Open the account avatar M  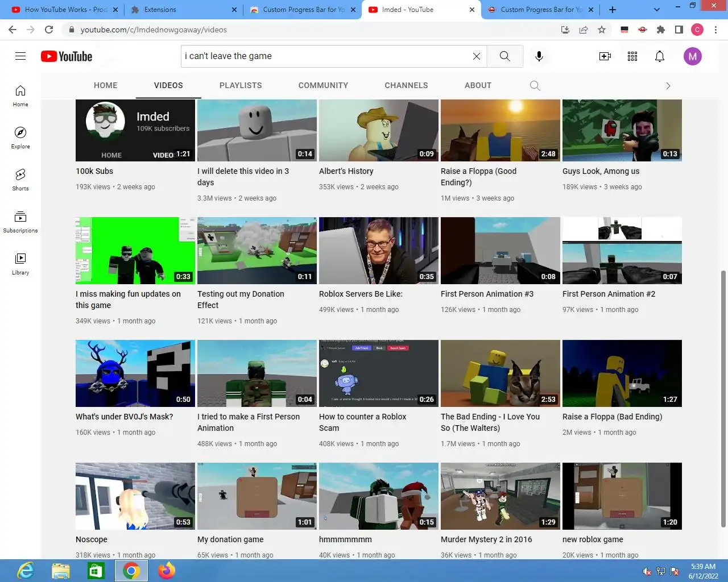(693, 56)
